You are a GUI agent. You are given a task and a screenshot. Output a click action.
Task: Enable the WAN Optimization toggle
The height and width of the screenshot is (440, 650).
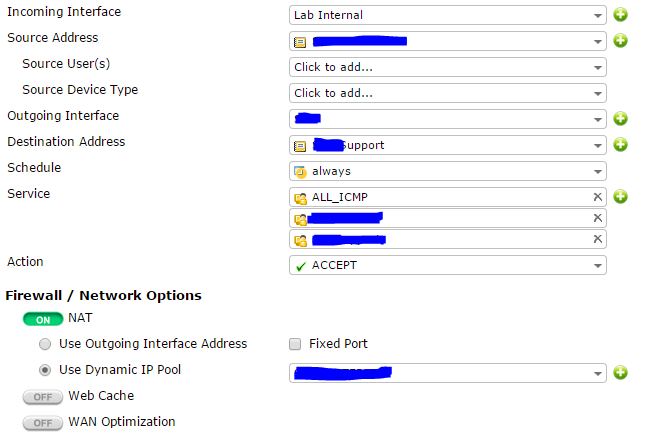click(43, 423)
